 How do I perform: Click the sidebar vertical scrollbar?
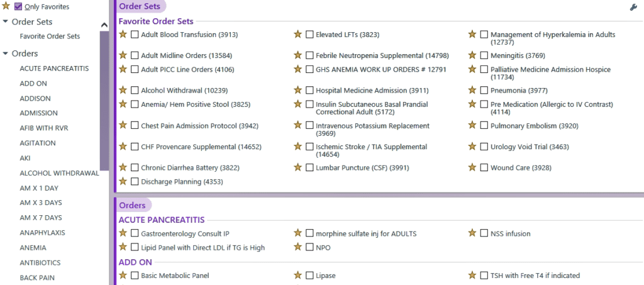(104, 101)
